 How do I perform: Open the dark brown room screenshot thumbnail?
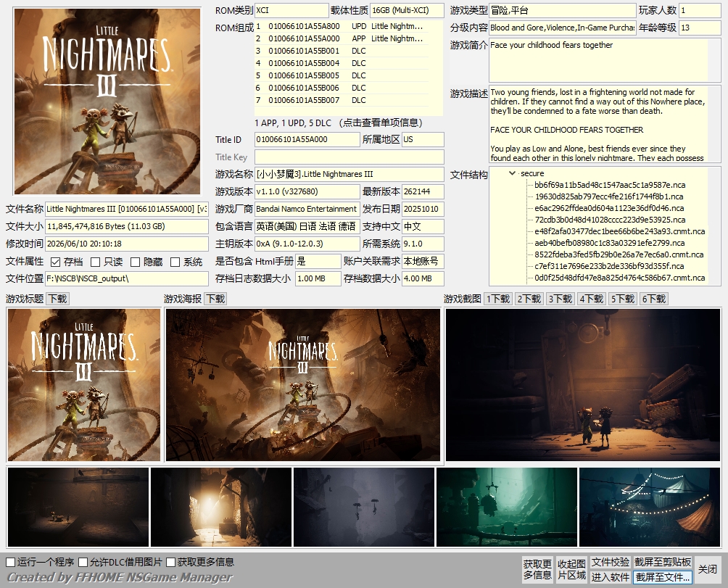tap(78, 507)
